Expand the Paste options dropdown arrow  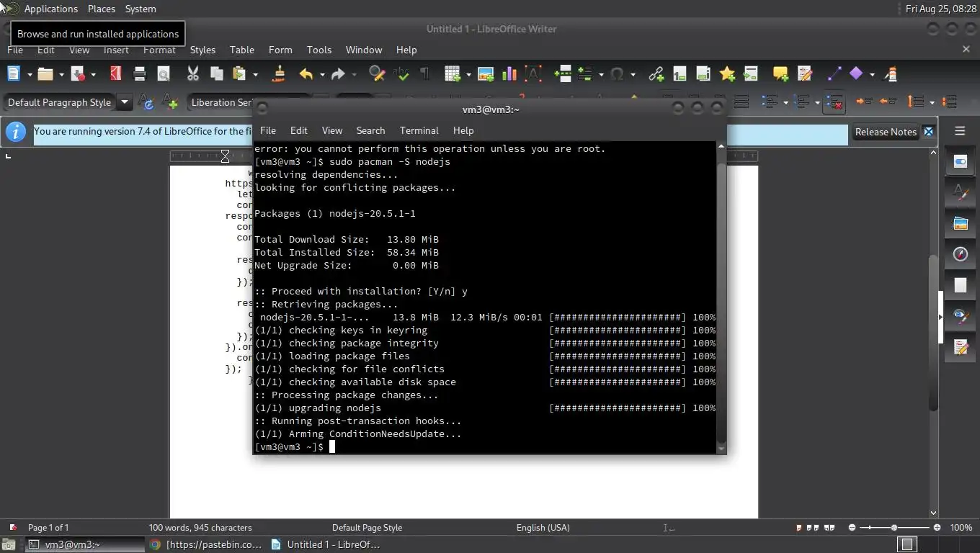point(255,74)
